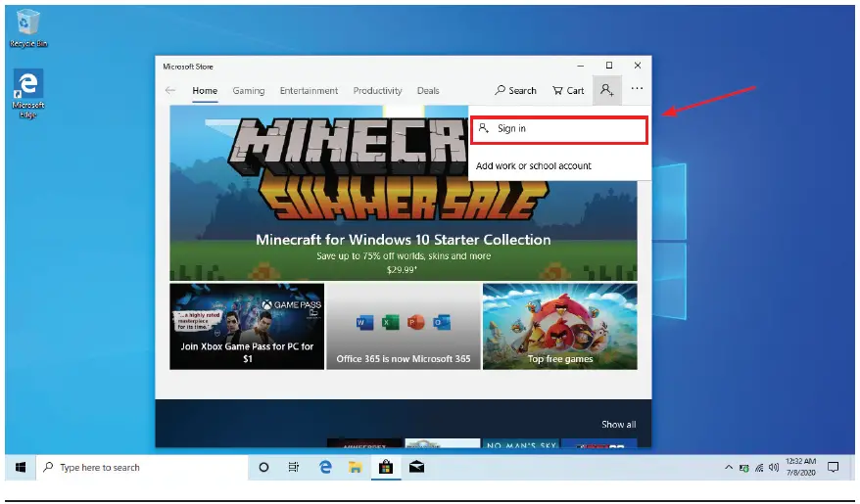Open the Deals tab

[x=428, y=91]
